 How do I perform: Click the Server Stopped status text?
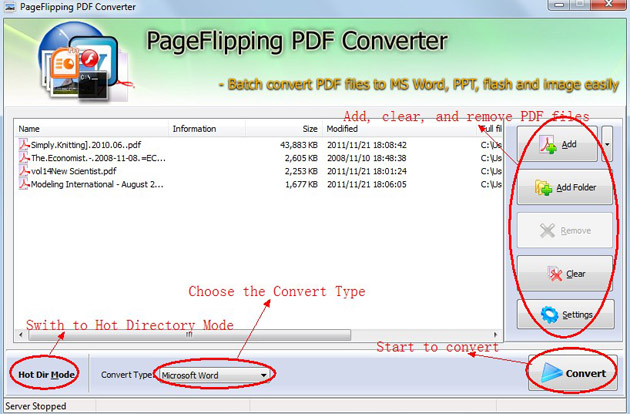(x=36, y=406)
